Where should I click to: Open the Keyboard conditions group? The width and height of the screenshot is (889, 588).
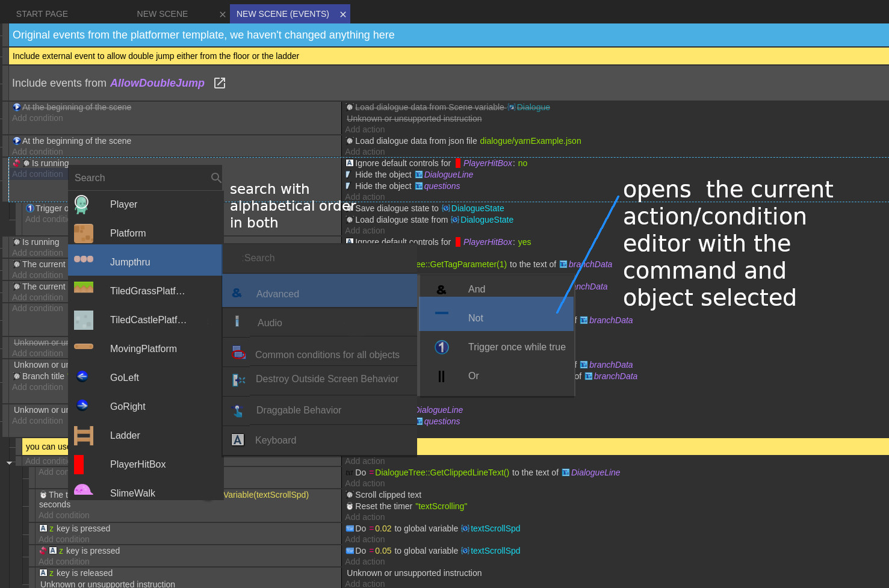pos(276,440)
